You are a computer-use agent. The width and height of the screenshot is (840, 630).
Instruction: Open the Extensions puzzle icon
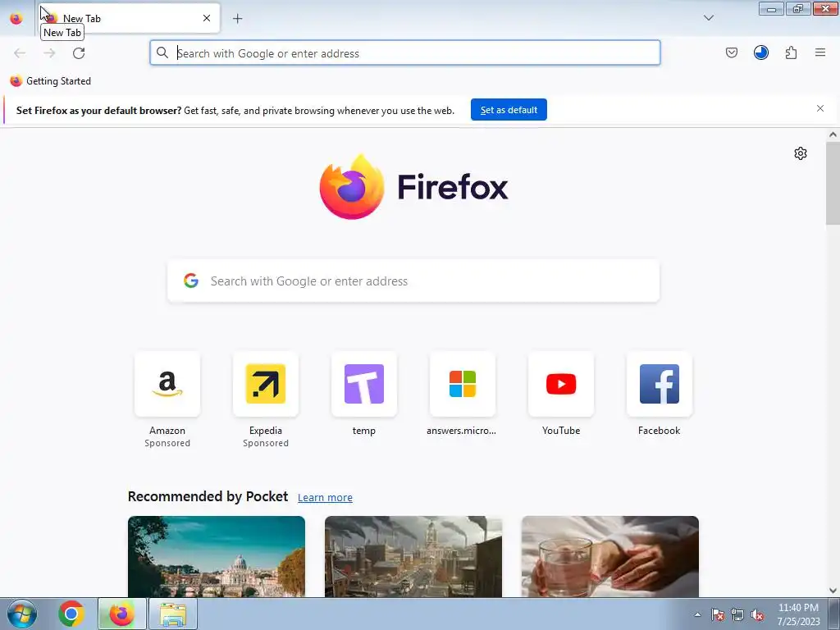791,52
